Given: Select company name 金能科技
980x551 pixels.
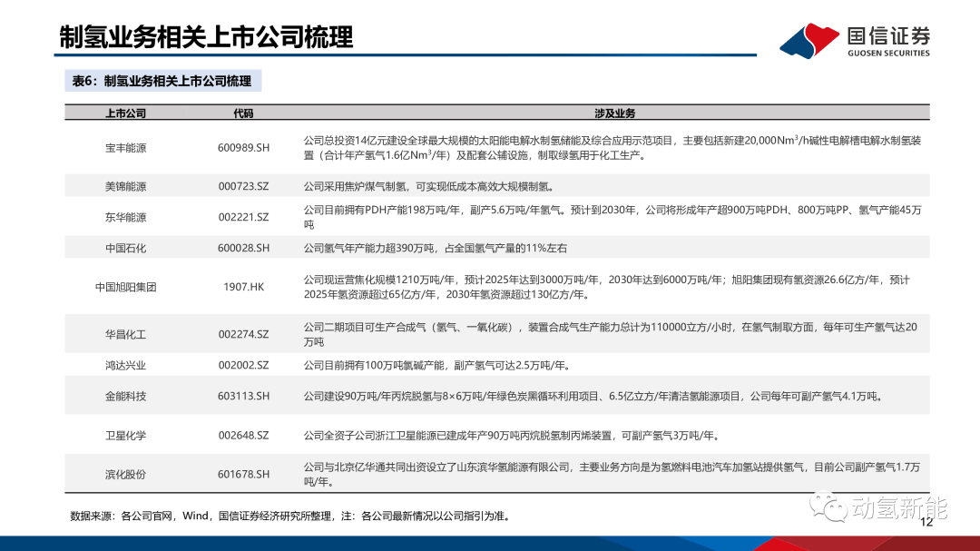Looking at the screenshot, I should pos(125,396).
